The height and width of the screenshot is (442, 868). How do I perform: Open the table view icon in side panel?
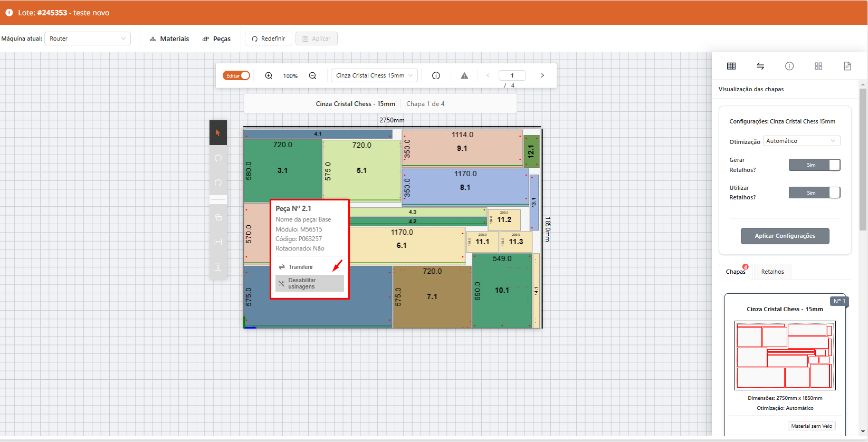(x=731, y=66)
